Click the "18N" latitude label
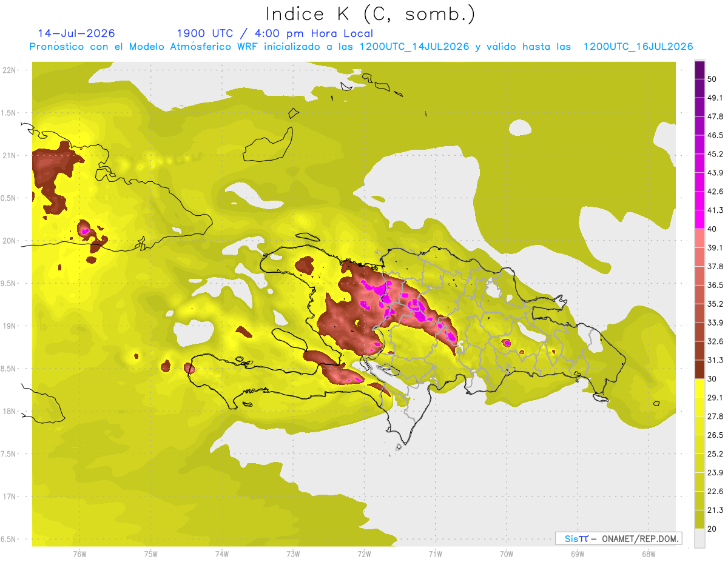The height and width of the screenshot is (562, 728). [10, 411]
